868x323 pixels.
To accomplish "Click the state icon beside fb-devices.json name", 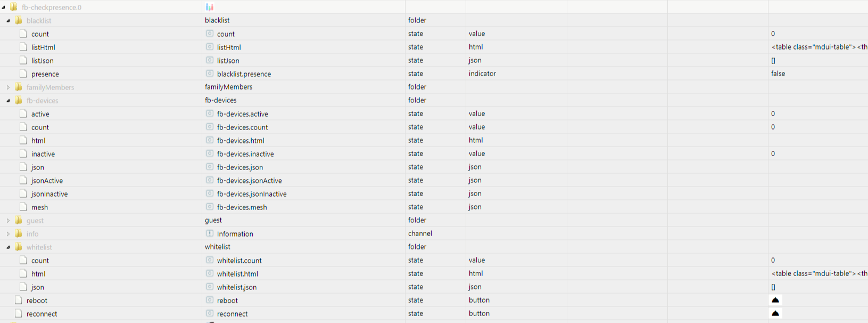I will (210, 167).
